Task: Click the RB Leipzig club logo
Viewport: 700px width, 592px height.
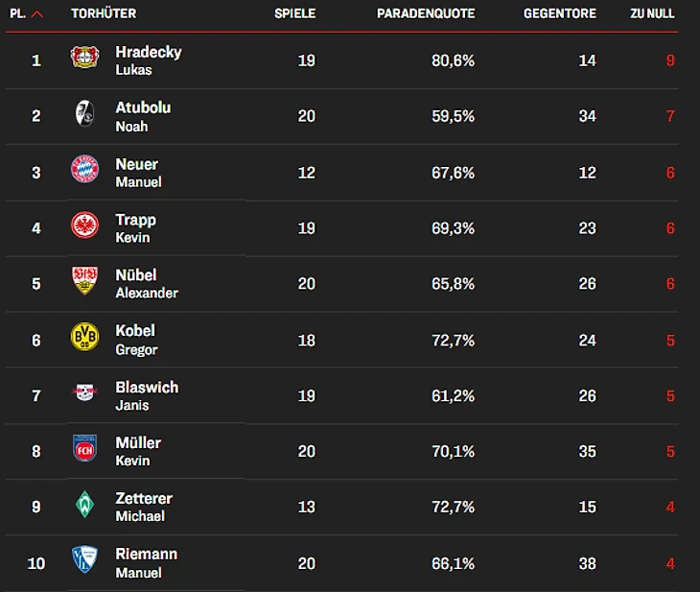Action: (84, 392)
